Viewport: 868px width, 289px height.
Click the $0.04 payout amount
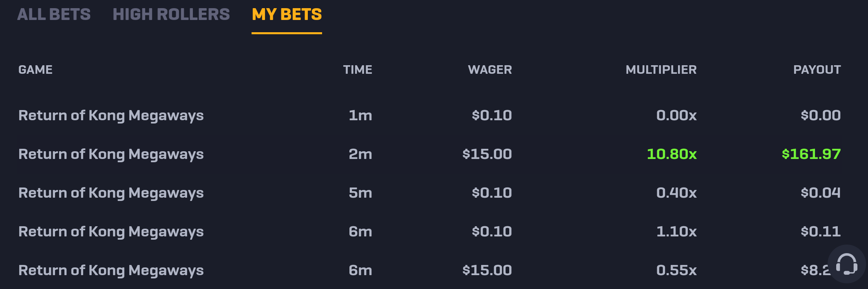click(x=820, y=193)
